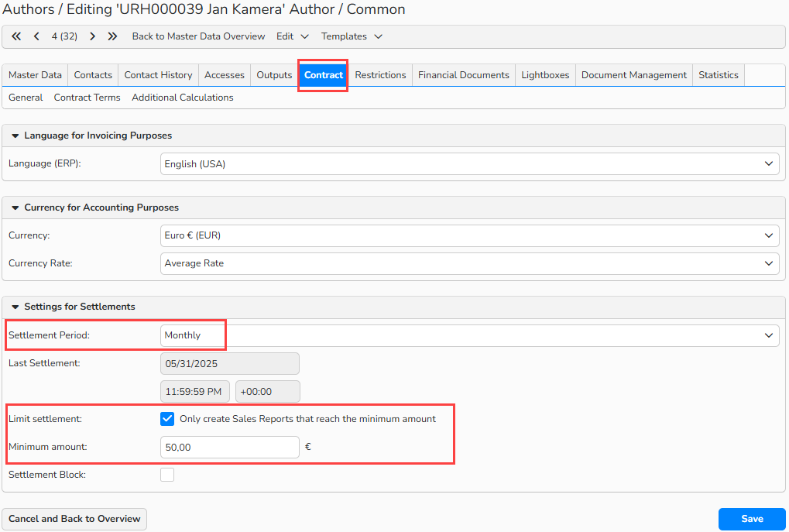Go to the Financial Documents tab
The height and width of the screenshot is (532, 789).
[x=464, y=75]
